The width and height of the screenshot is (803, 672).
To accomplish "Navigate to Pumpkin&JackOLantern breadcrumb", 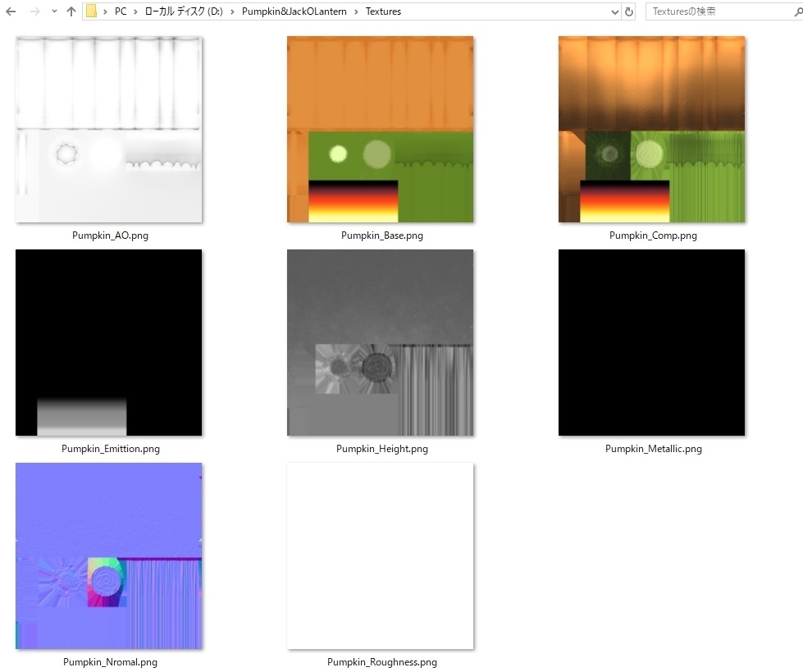I will [294, 11].
